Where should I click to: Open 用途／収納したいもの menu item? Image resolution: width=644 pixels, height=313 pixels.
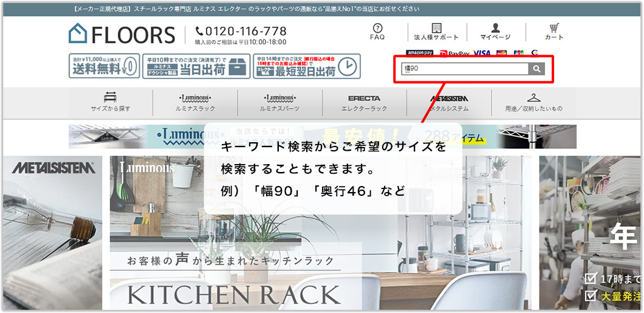533,103
